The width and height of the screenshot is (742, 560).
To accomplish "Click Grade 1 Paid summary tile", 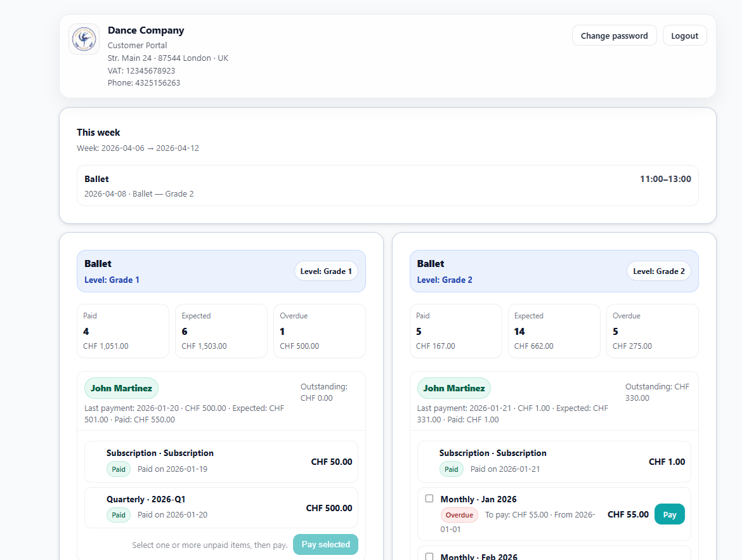I will pyautogui.click(x=122, y=331).
